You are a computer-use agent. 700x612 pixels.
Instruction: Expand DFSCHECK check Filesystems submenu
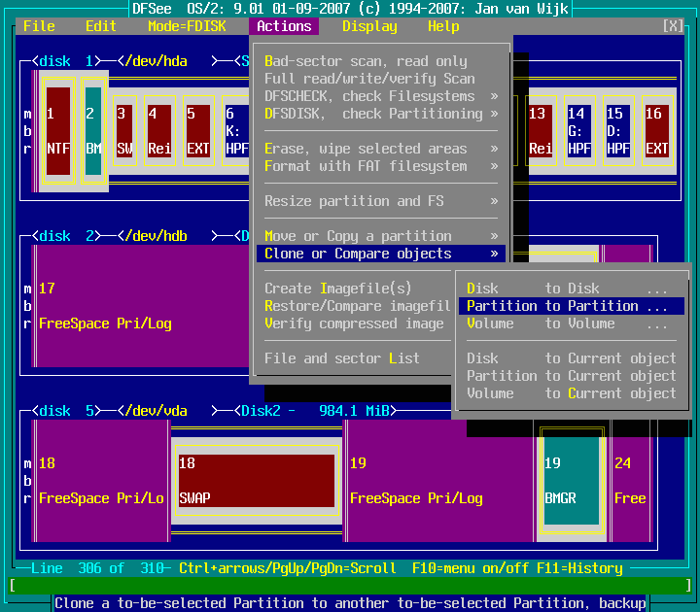point(381,96)
